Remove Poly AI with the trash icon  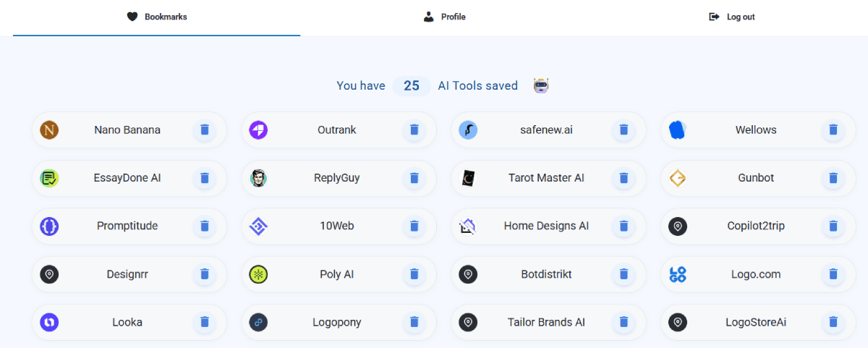tap(414, 274)
